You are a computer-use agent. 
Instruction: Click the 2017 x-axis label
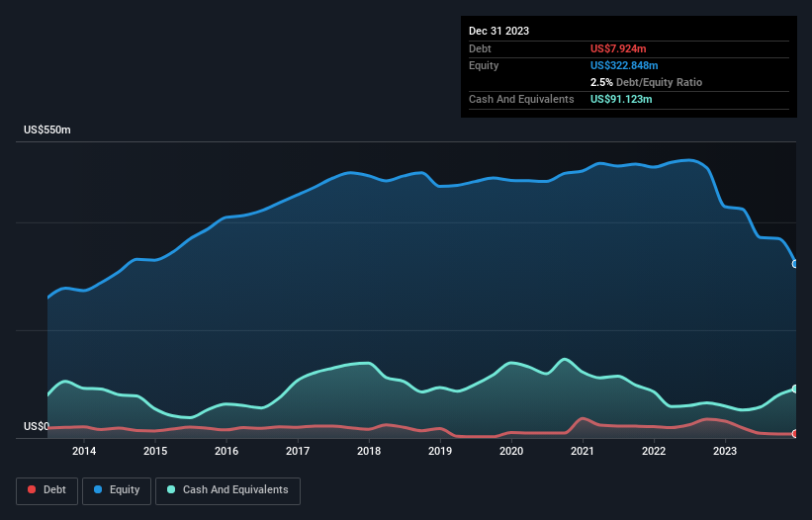point(298,451)
